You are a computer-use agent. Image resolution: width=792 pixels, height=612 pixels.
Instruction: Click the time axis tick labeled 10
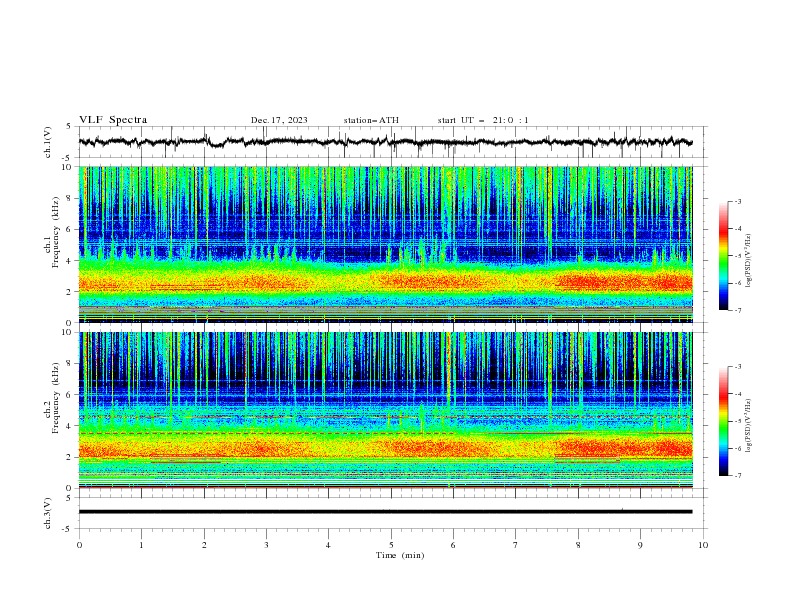click(x=703, y=545)
